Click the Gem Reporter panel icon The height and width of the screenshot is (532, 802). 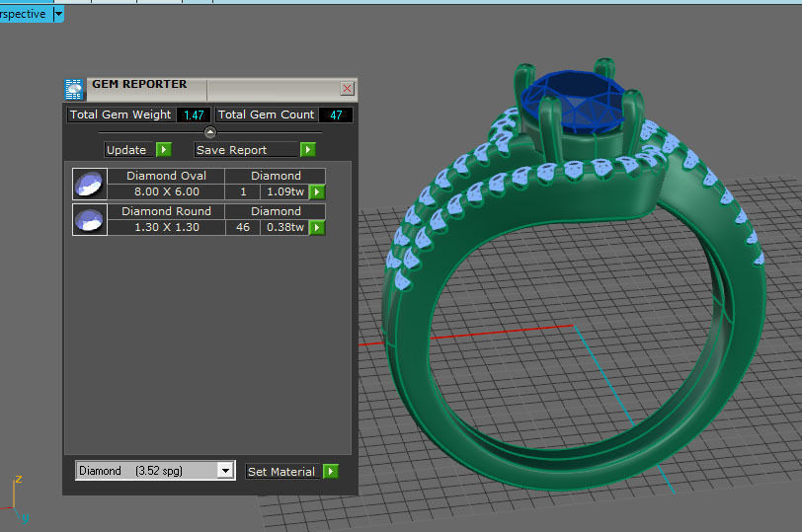74,89
